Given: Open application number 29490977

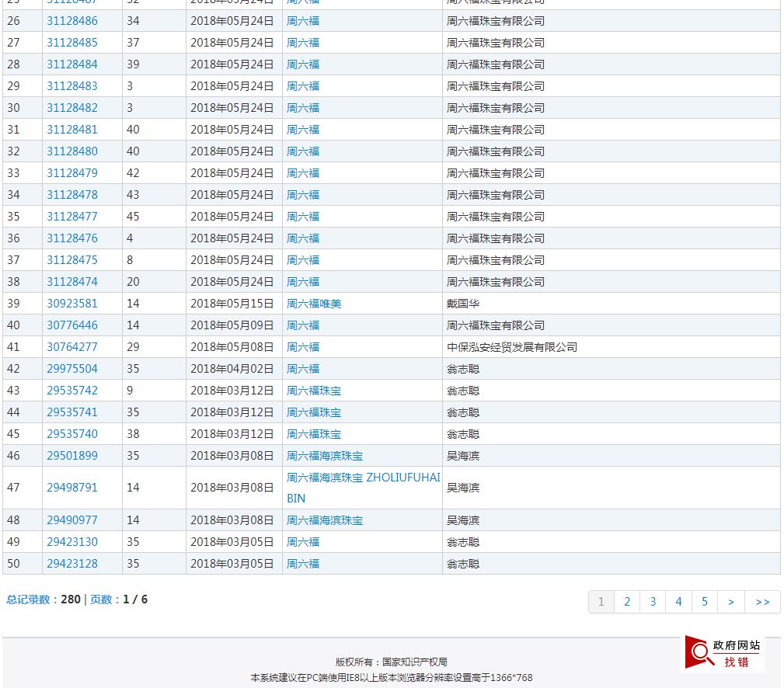Looking at the screenshot, I should point(72,520).
